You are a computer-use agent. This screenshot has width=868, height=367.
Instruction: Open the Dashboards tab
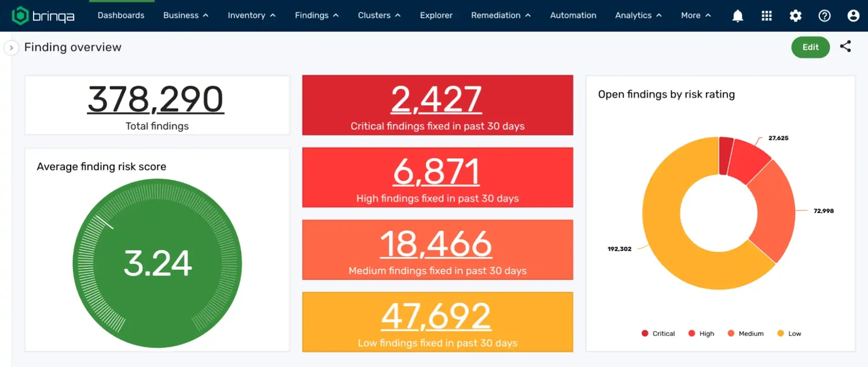click(x=121, y=16)
